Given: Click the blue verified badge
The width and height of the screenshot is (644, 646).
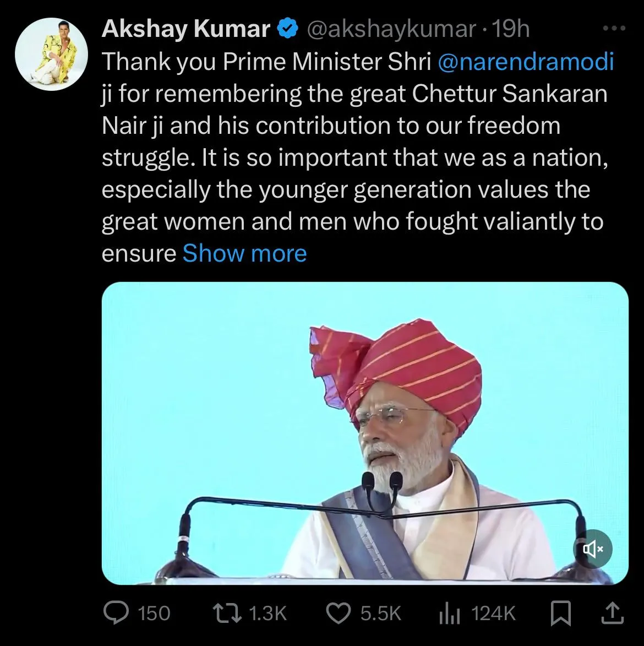Looking at the screenshot, I should coord(287,30).
